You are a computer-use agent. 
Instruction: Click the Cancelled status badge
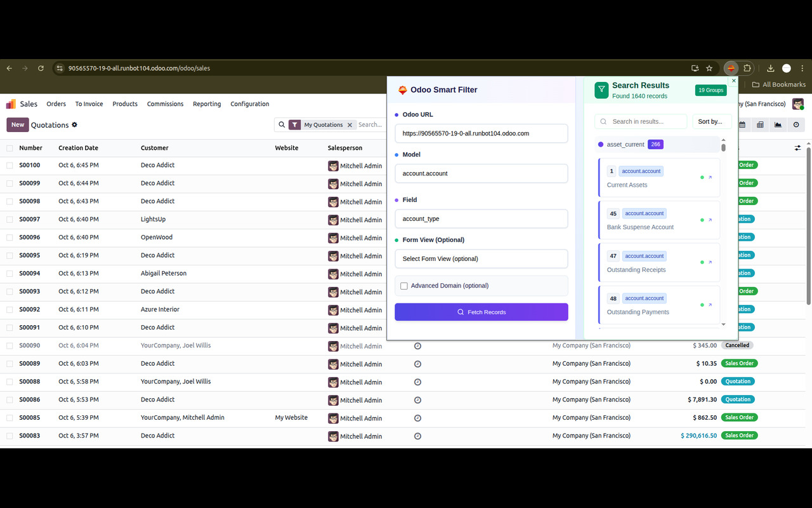point(737,345)
